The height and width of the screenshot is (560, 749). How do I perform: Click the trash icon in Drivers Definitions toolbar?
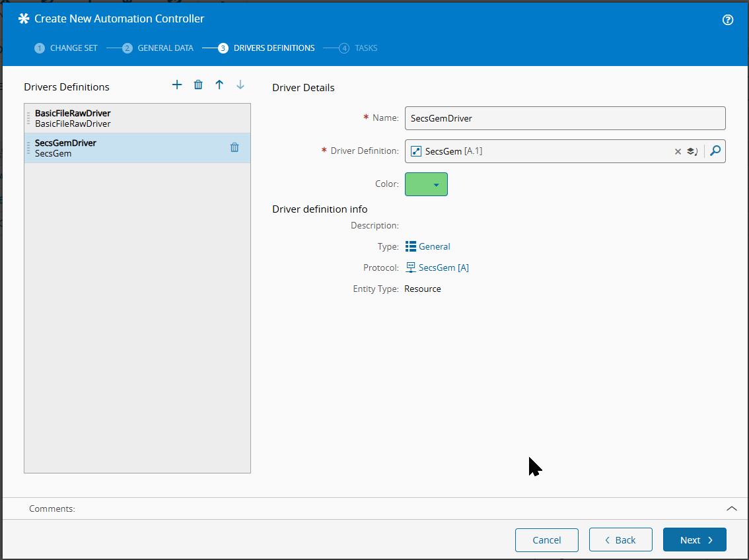[198, 85]
